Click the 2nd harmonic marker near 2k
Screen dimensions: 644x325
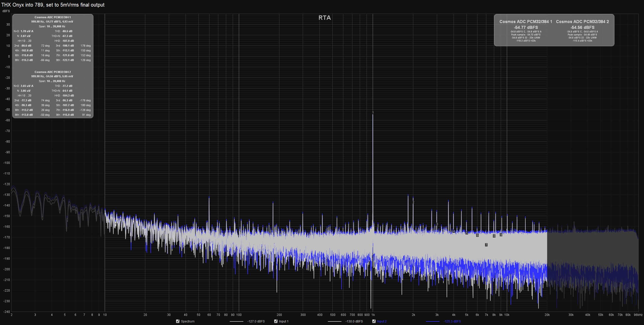(x=413, y=202)
